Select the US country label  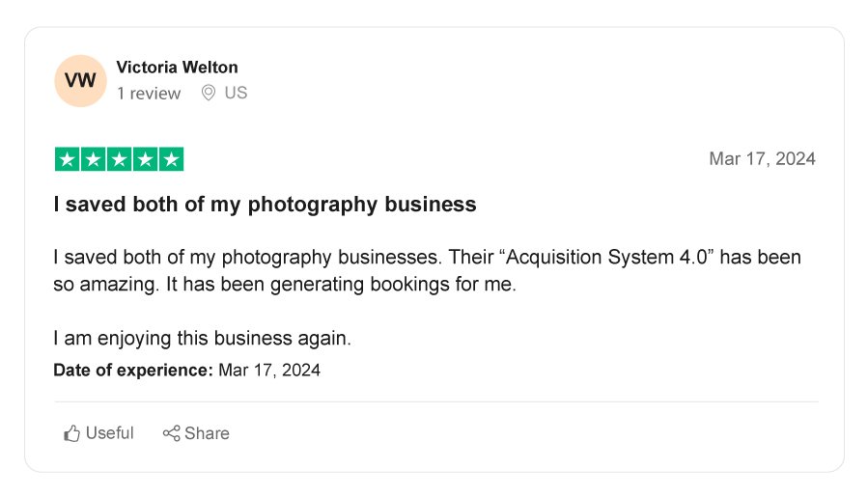click(236, 93)
